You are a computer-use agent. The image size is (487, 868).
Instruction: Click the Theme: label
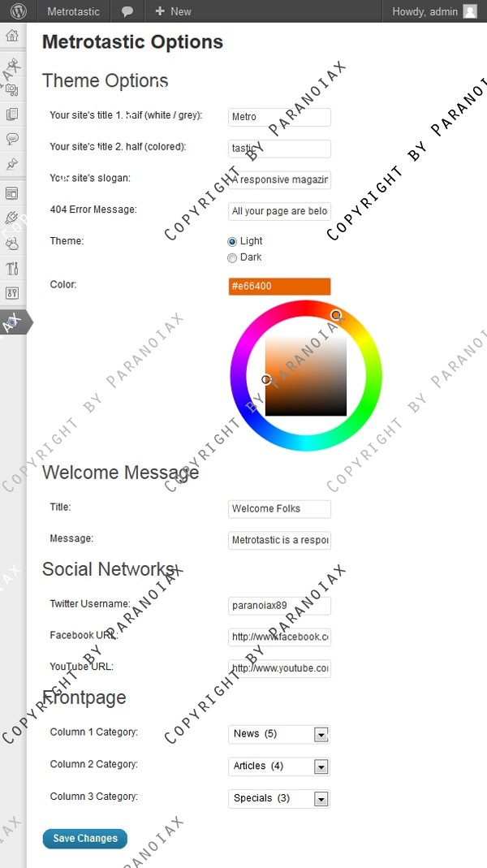(67, 241)
